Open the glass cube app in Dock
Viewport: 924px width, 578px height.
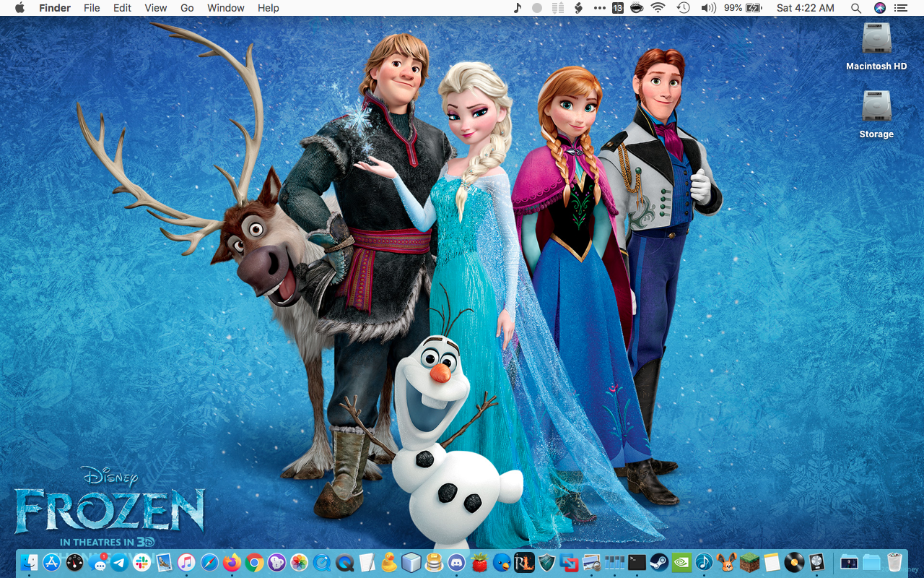tap(411, 562)
